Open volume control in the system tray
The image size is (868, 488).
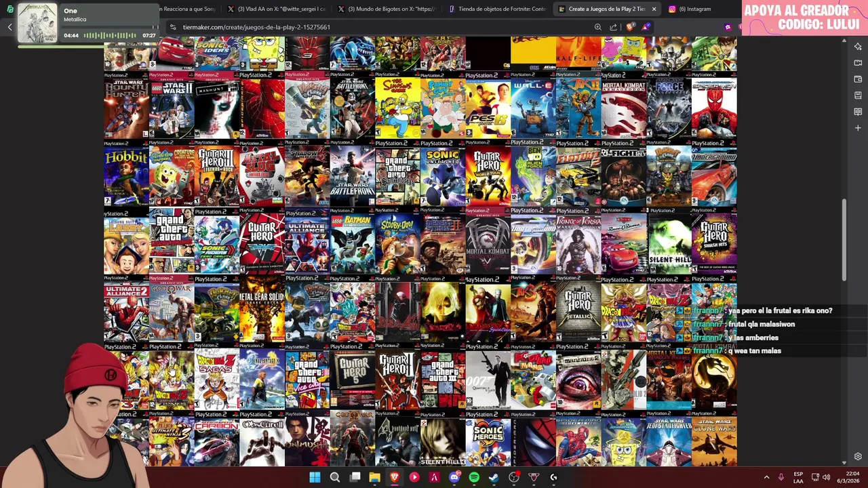point(826,477)
